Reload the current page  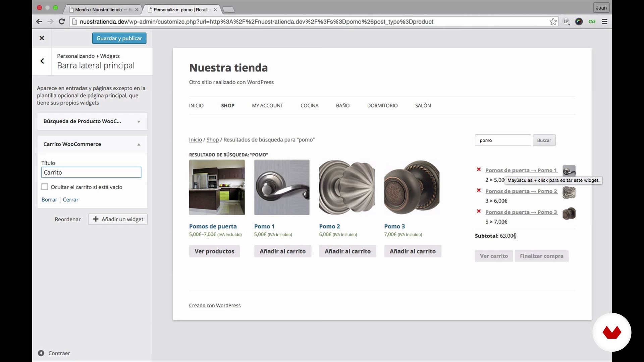[62, 21]
